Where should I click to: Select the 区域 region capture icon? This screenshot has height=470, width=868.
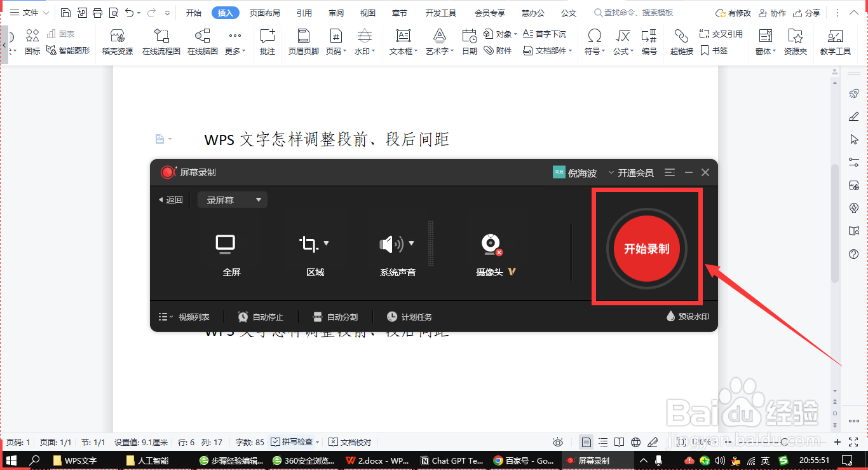point(309,244)
